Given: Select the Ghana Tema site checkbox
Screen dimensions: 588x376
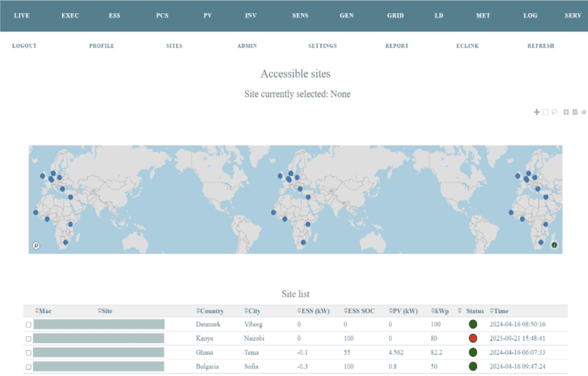Looking at the screenshot, I should pos(28,352).
